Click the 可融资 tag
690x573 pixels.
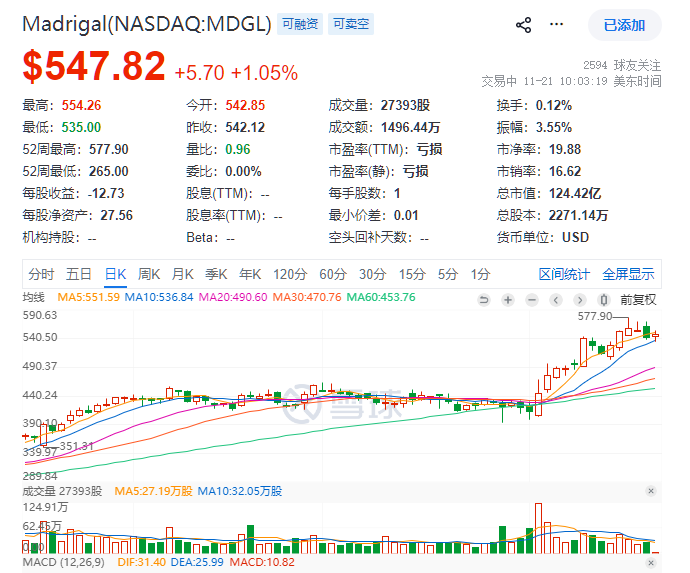(300, 24)
